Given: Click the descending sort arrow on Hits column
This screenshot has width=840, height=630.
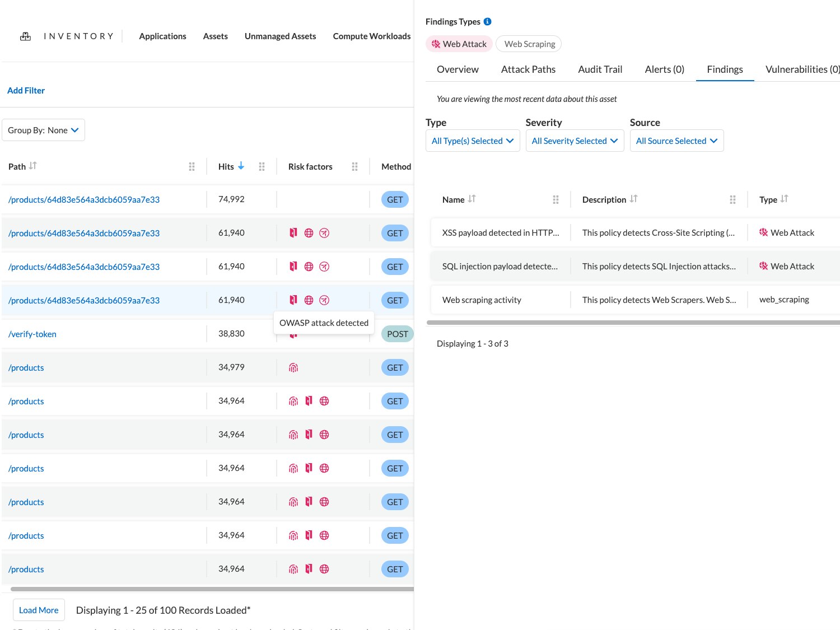Looking at the screenshot, I should 241,166.
